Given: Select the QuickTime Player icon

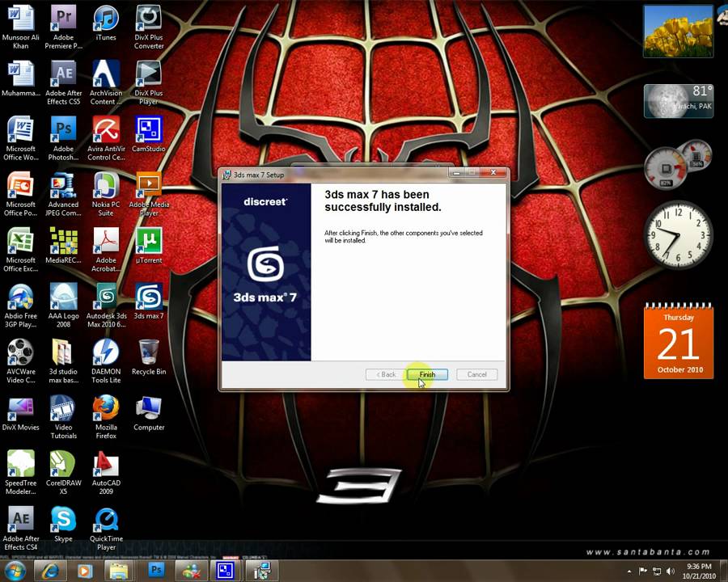Looking at the screenshot, I should point(106,528).
